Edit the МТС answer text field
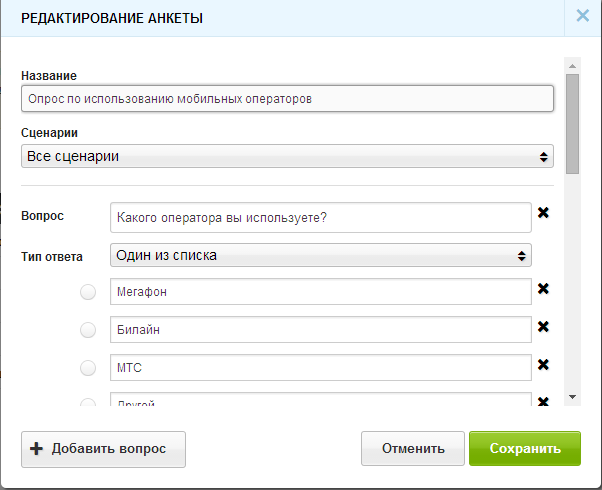This screenshot has width=602, height=490. click(320, 367)
